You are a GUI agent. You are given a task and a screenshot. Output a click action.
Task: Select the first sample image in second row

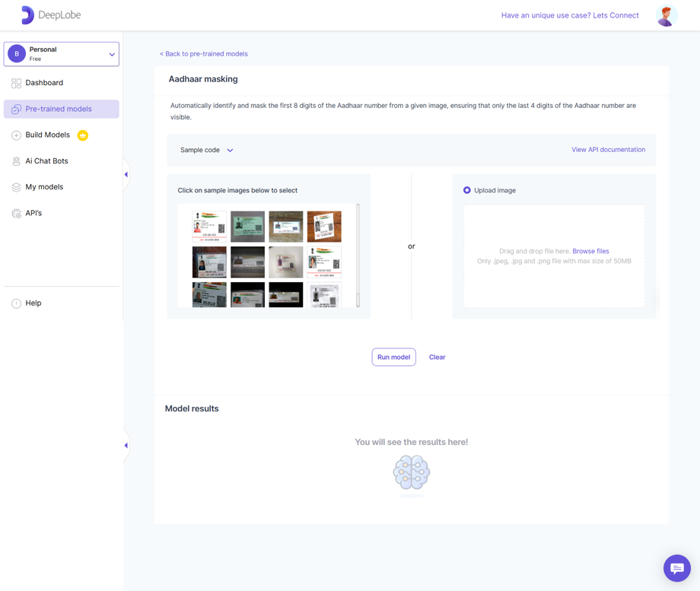coord(209,262)
